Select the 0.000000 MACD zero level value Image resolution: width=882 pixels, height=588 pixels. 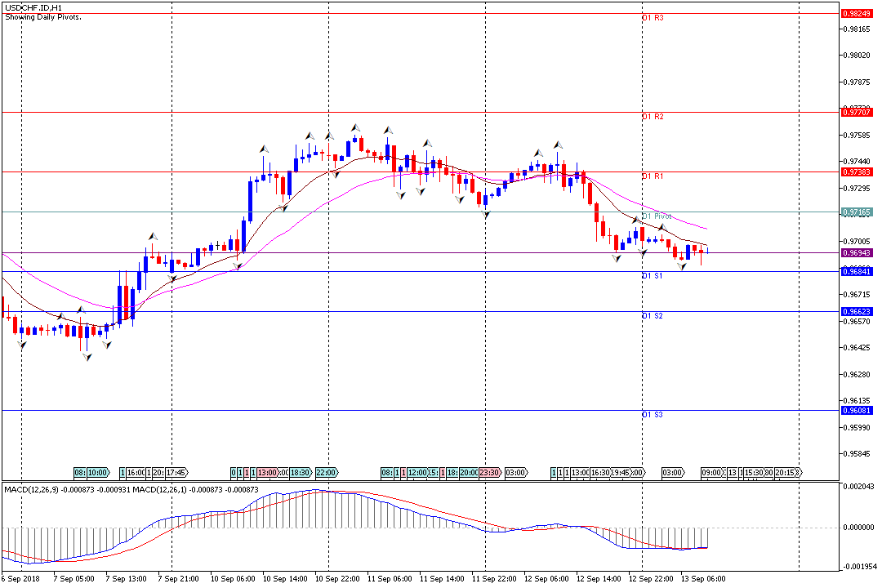859,528
